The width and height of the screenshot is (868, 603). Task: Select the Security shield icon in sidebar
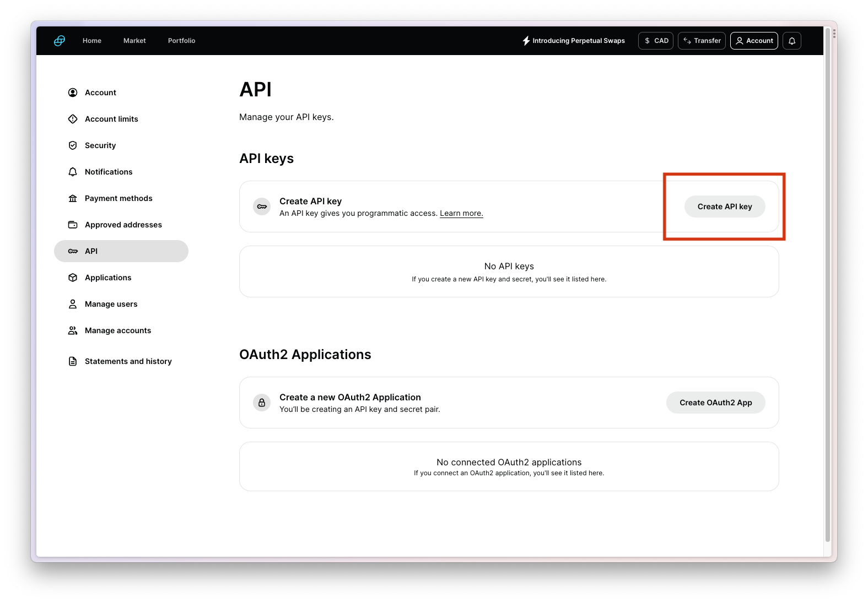(x=73, y=145)
